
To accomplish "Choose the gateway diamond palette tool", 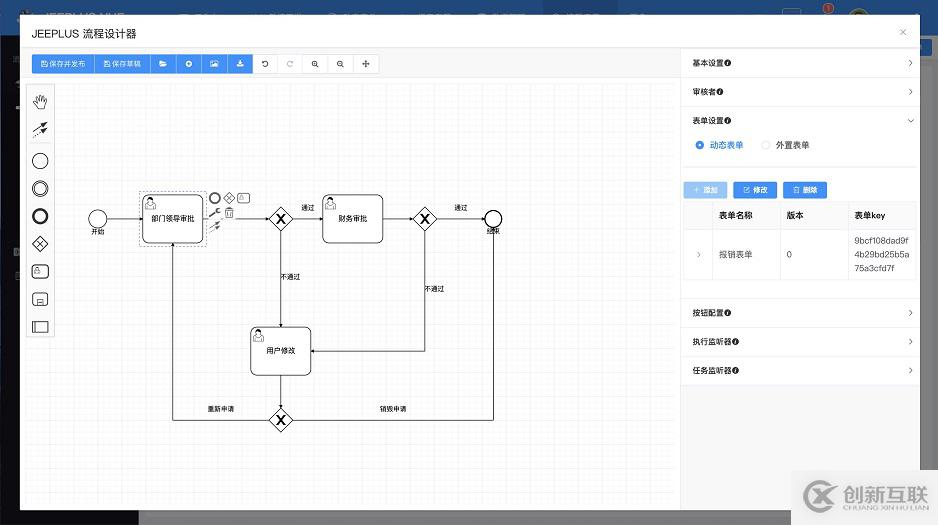I will click(40, 243).
